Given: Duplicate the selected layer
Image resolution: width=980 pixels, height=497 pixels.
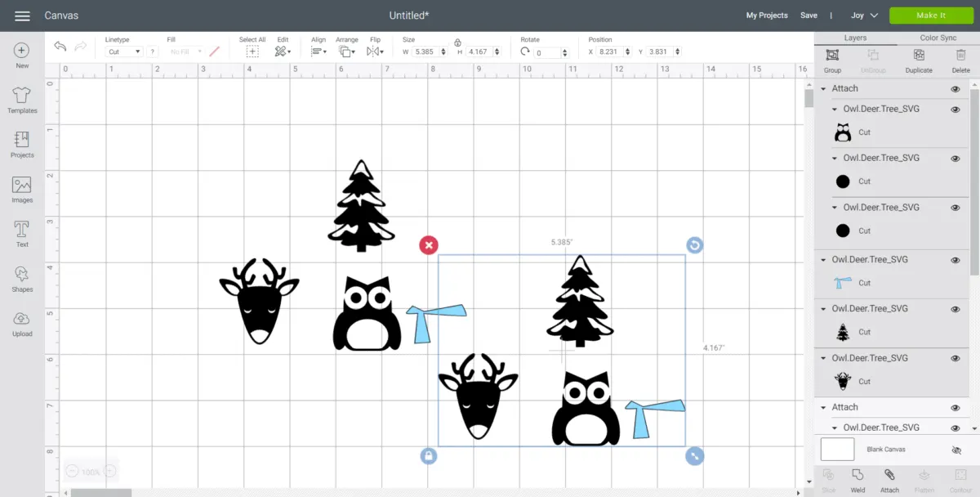Looking at the screenshot, I should tap(919, 60).
